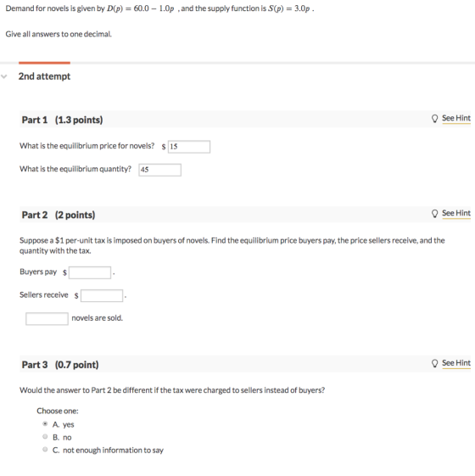Screen dimensions: 475x476
Task: Click the Sellers receive input box
Action: tap(102, 295)
